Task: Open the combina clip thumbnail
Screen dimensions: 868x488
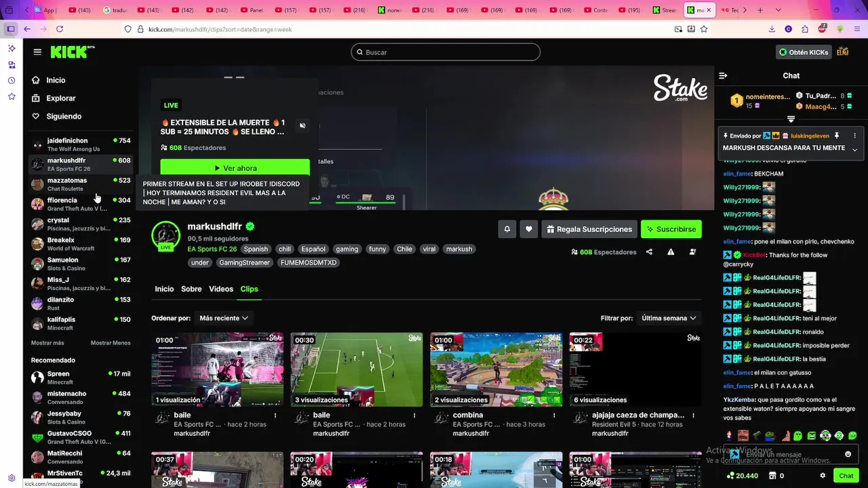Action: (x=496, y=369)
